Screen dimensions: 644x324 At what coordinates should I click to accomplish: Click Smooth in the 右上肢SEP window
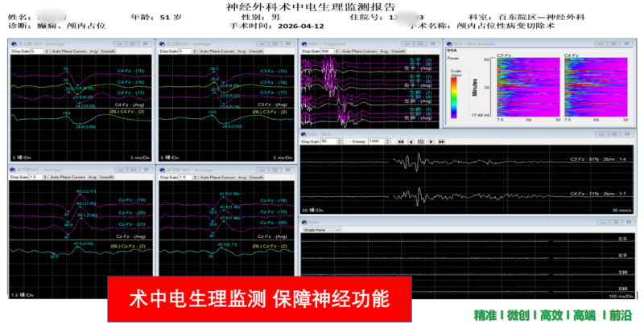coord(256,51)
